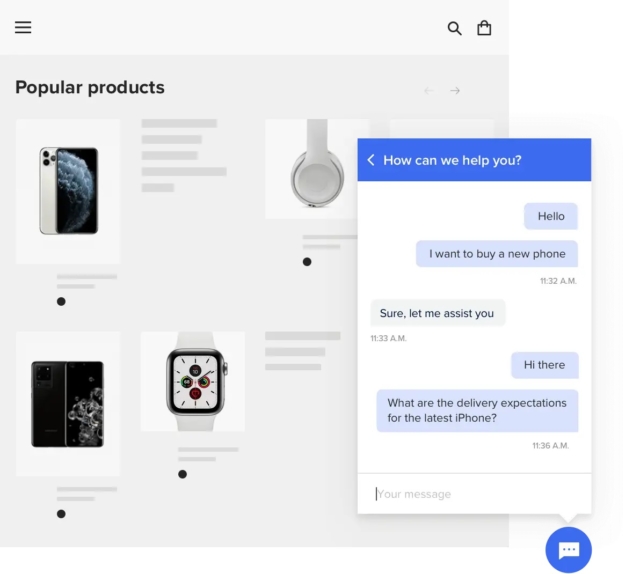
Task: Choose color dot under headphones
Action: point(307,262)
